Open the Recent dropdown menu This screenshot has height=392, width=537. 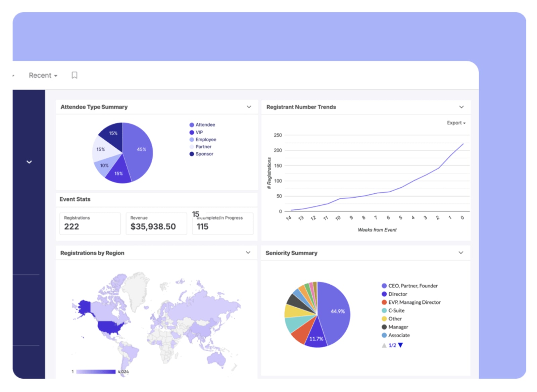(x=42, y=75)
